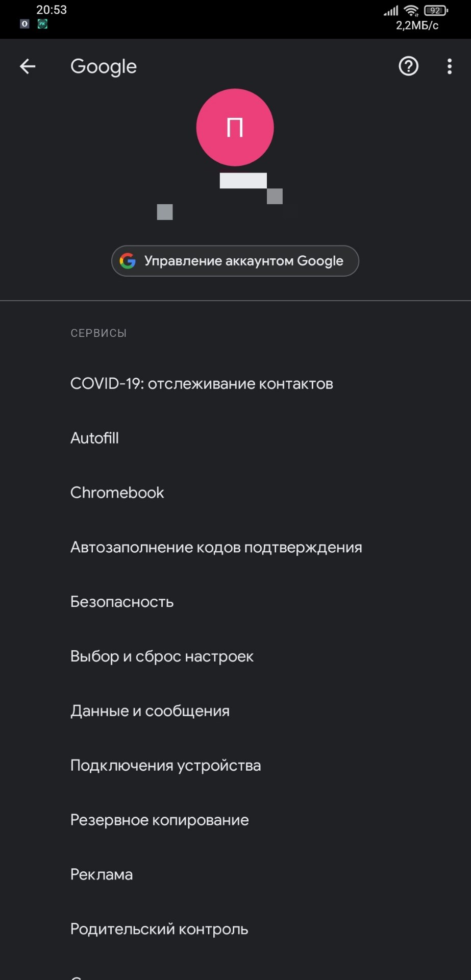Open Безопасность settings
The width and height of the screenshot is (471, 980).
point(235,602)
